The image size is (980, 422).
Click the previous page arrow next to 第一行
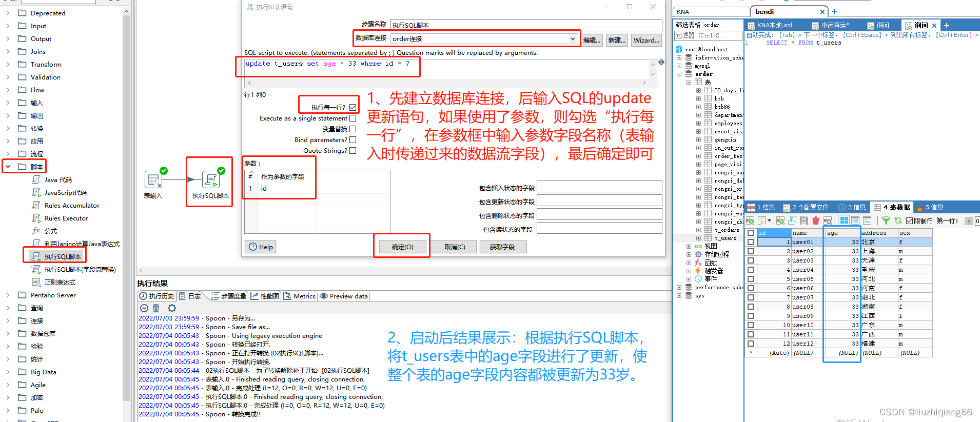[969, 221]
